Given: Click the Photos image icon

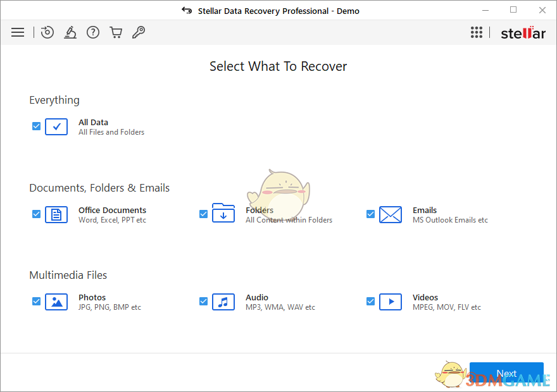Looking at the screenshot, I should tap(56, 302).
